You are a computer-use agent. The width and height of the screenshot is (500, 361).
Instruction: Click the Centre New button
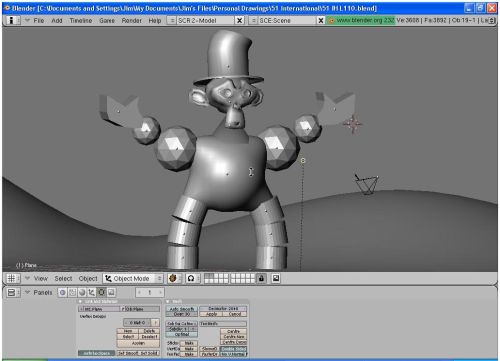click(233, 337)
